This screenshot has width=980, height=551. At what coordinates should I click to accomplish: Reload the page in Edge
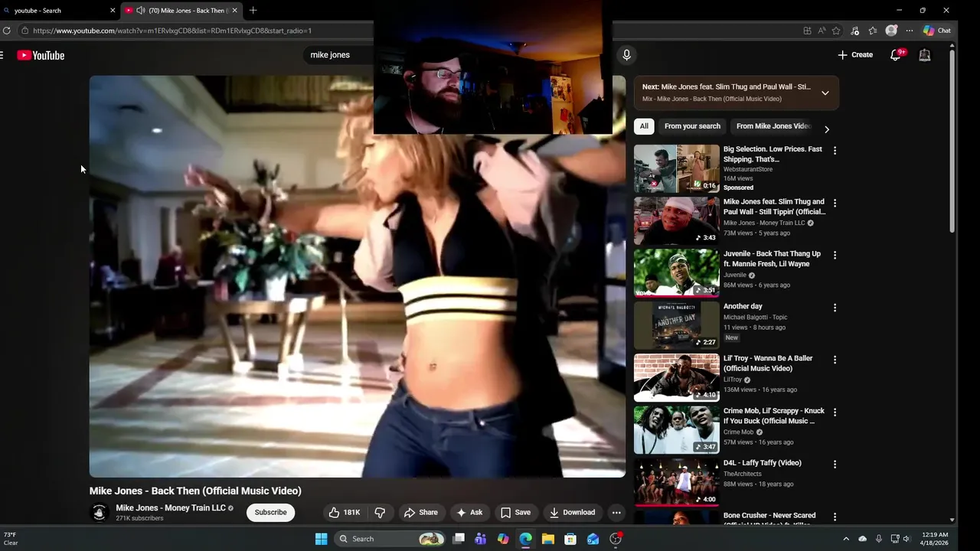(x=7, y=31)
